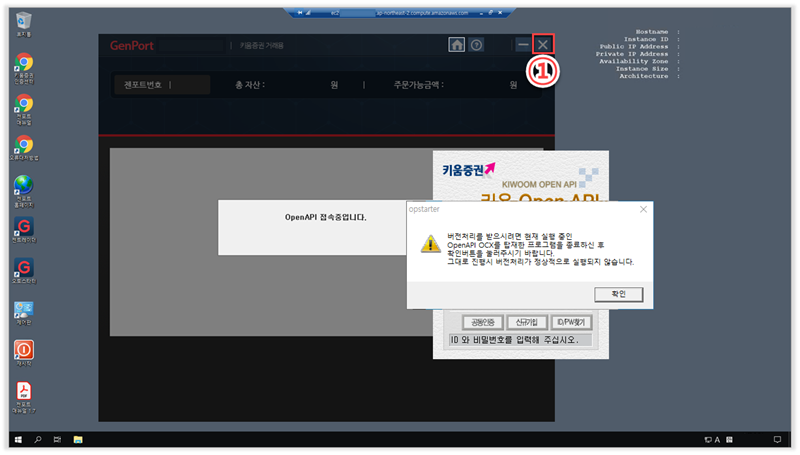Screen dimensions: 800x455
Task: Click the 공동인증 login button
Action: (482, 322)
